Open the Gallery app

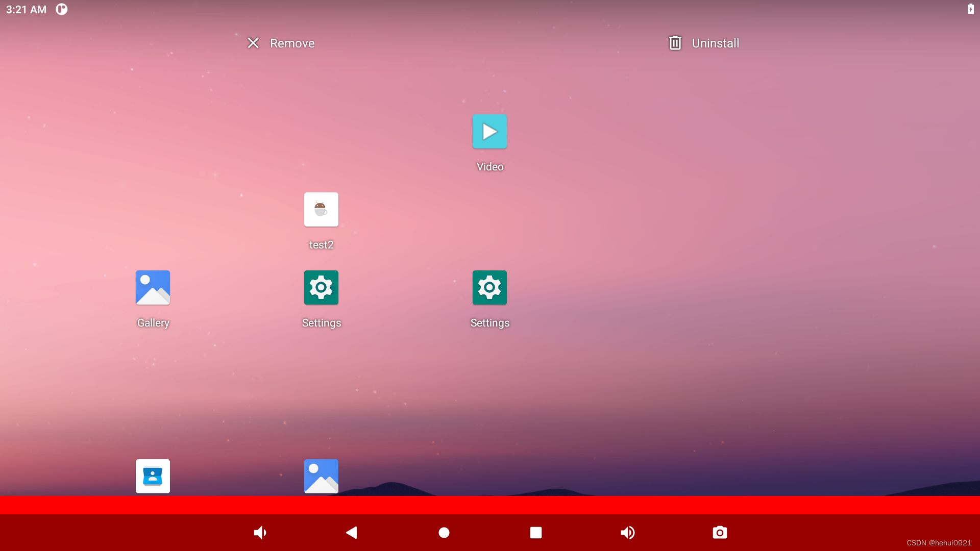point(153,287)
